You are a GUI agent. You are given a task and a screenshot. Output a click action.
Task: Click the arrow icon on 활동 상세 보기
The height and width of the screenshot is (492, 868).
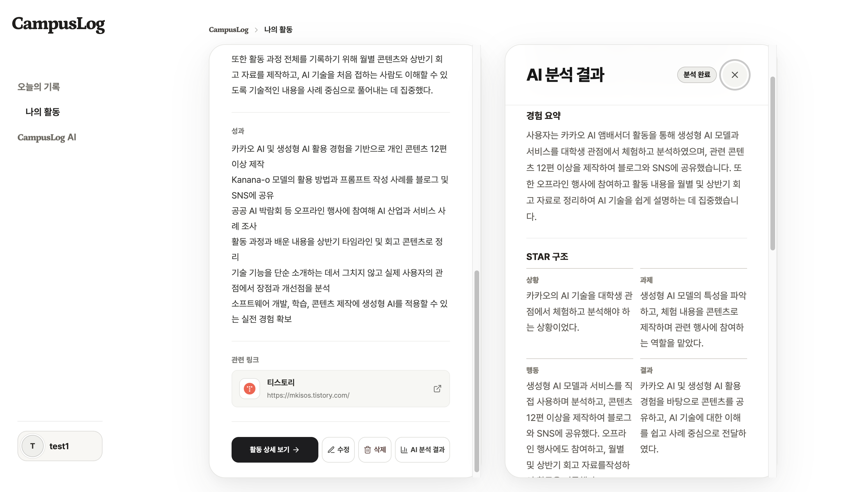[296, 450]
